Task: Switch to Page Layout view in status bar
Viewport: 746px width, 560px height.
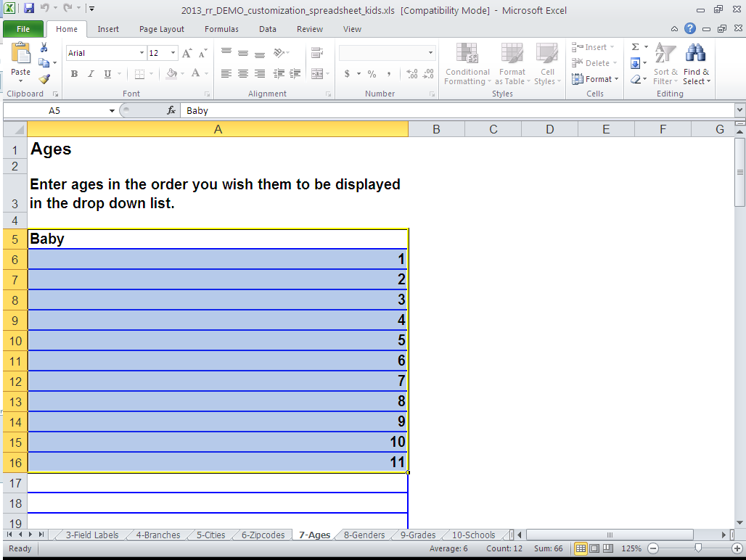Action: coord(594,548)
